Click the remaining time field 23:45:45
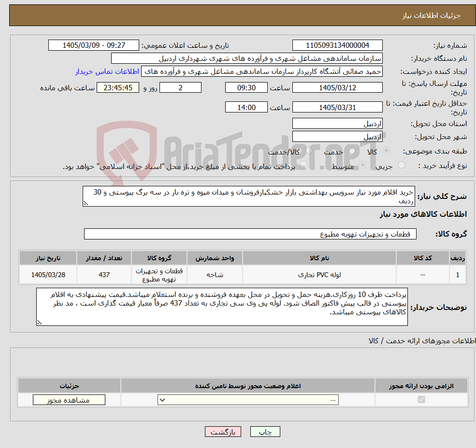Screen dimensions: 476x448 [118, 88]
